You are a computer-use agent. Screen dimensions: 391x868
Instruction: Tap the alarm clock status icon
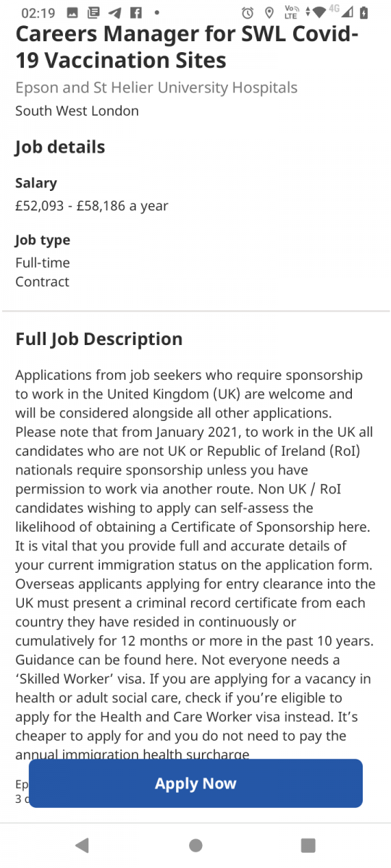(x=248, y=13)
